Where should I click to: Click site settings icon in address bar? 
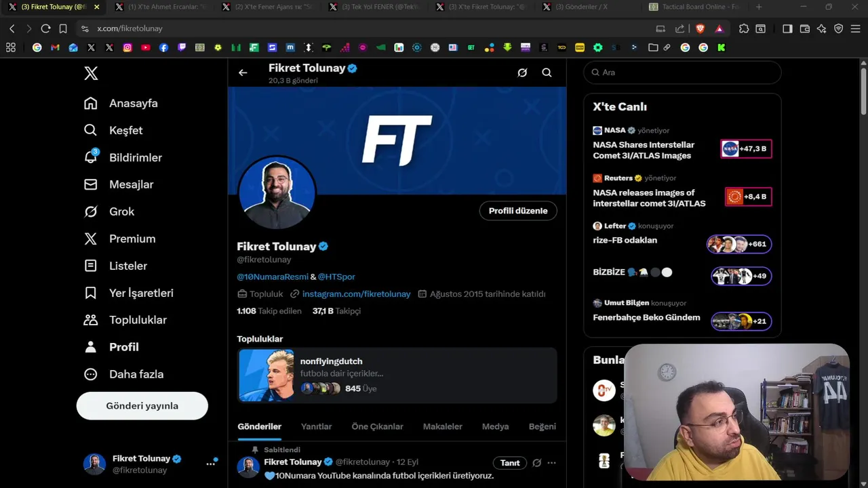pos(85,28)
